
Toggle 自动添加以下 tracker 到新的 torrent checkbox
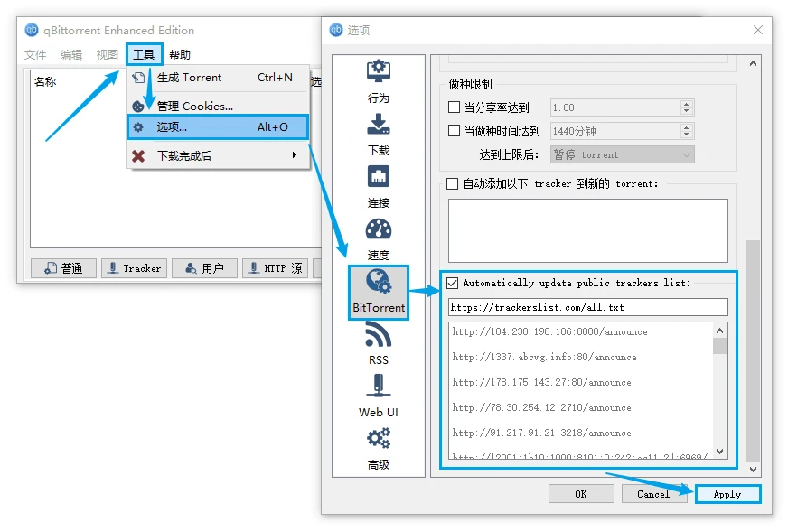(x=453, y=183)
